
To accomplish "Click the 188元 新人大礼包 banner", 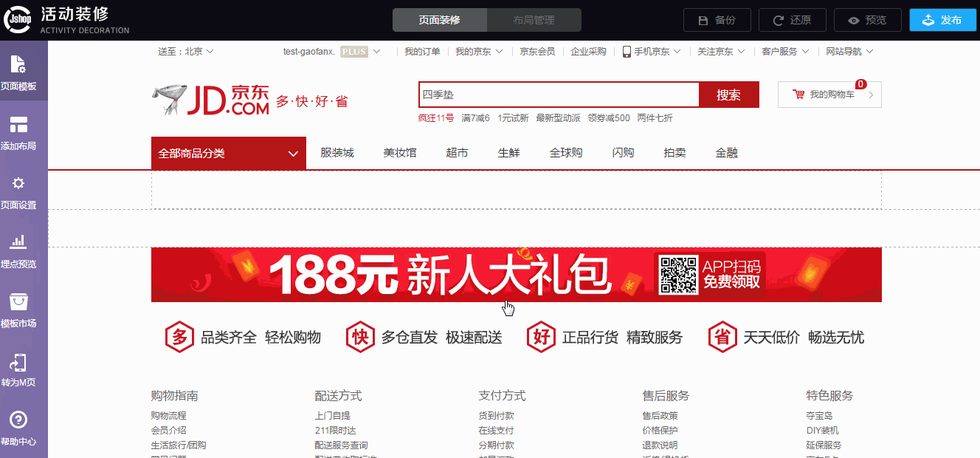I will (517, 275).
